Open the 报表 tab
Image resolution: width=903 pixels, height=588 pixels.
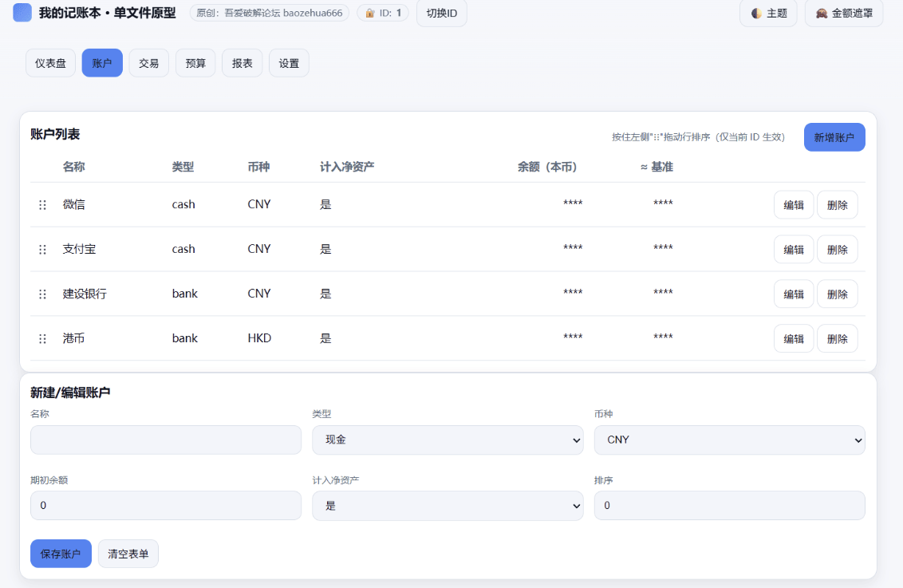[x=242, y=62]
